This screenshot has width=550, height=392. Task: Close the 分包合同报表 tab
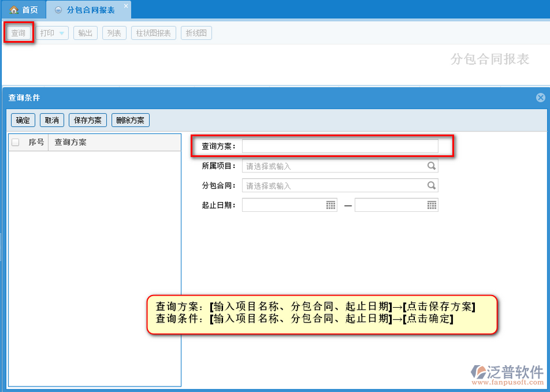click(x=126, y=5)
